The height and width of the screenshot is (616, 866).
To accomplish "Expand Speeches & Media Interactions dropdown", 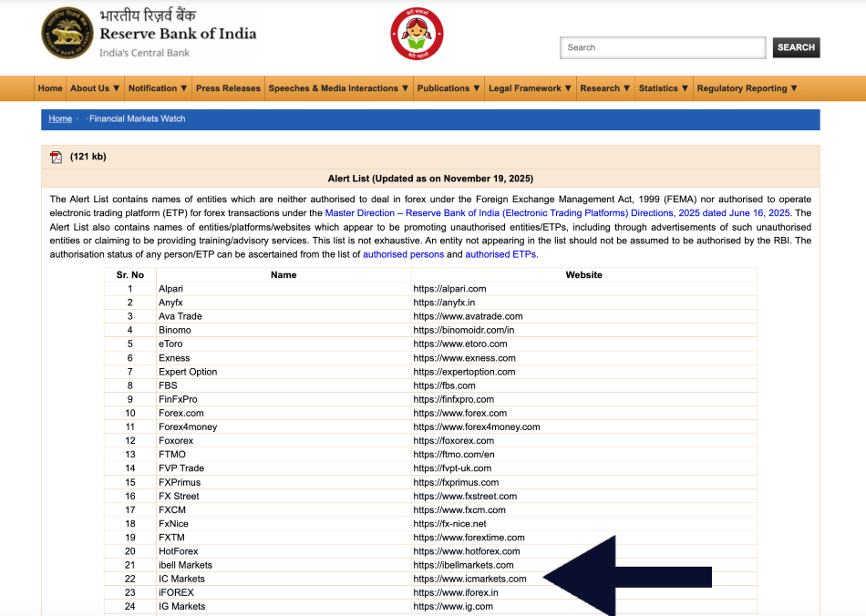I will pos(338,88).
